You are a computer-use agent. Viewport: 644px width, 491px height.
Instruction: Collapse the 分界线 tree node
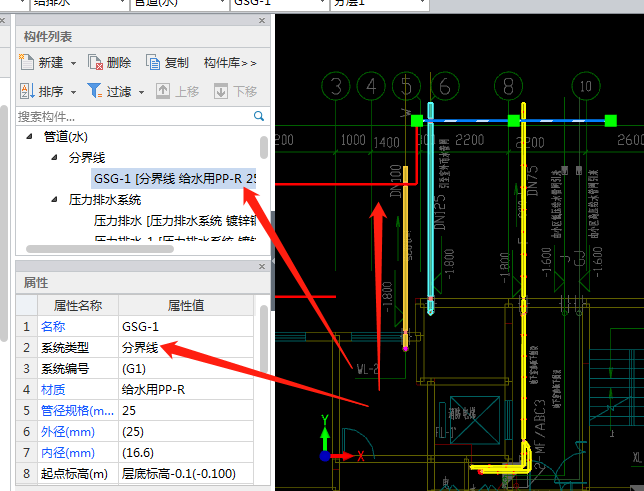(54, 157)
